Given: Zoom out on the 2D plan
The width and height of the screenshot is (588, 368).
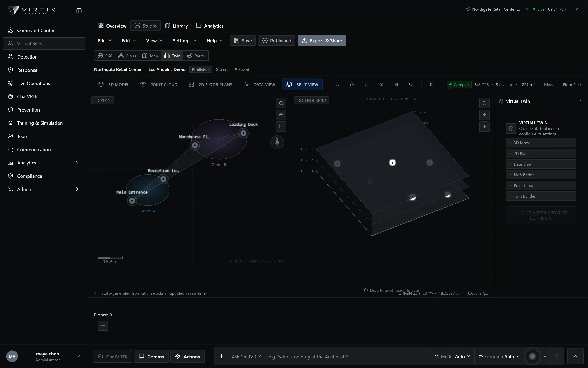Looking at the screenshot, I should (281, 115).
